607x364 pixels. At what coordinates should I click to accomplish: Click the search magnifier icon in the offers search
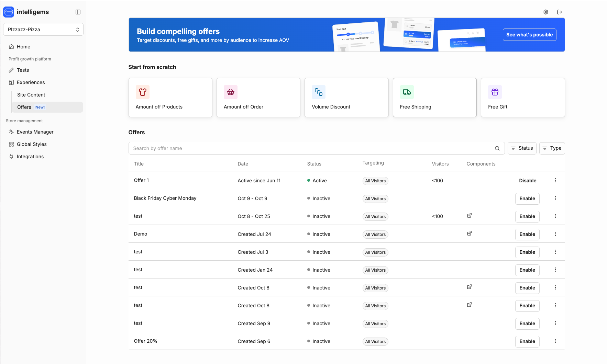point(497,148)
